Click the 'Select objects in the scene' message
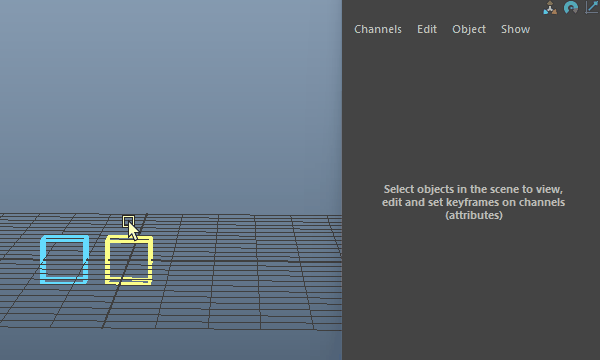The height and width of the screenshot is (360, 600). point(473,202)
